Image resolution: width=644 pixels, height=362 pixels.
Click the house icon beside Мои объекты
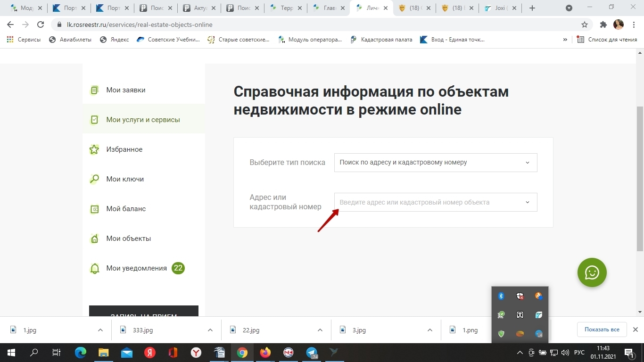coord(94,239)
